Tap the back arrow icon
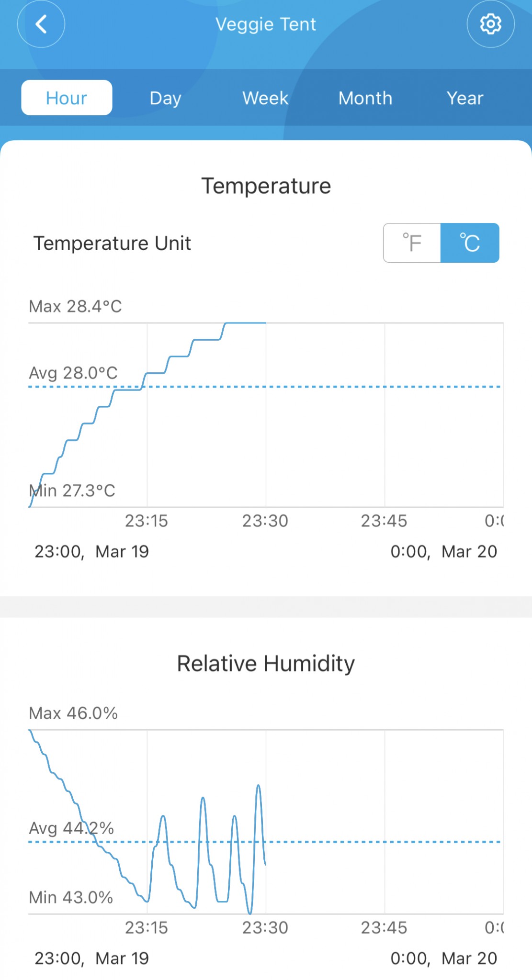Image resolution: width=532 pixels, height=980 pixels. tap(41, 24)
